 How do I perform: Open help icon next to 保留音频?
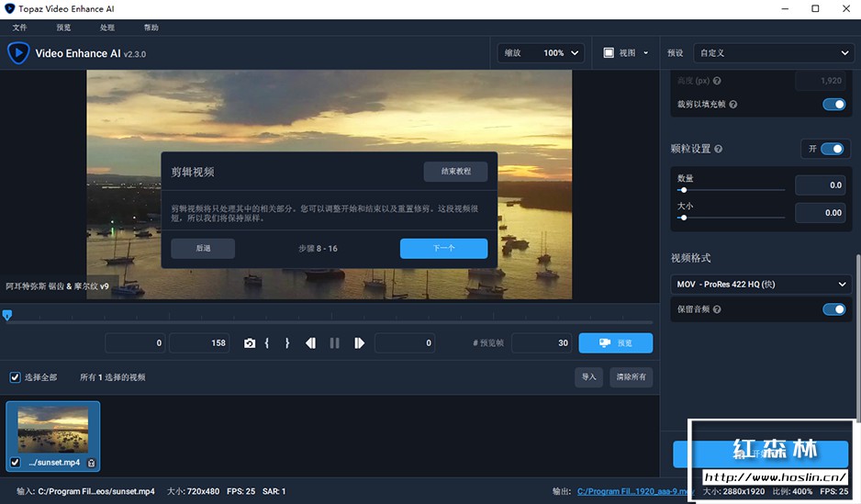(717, 309)
